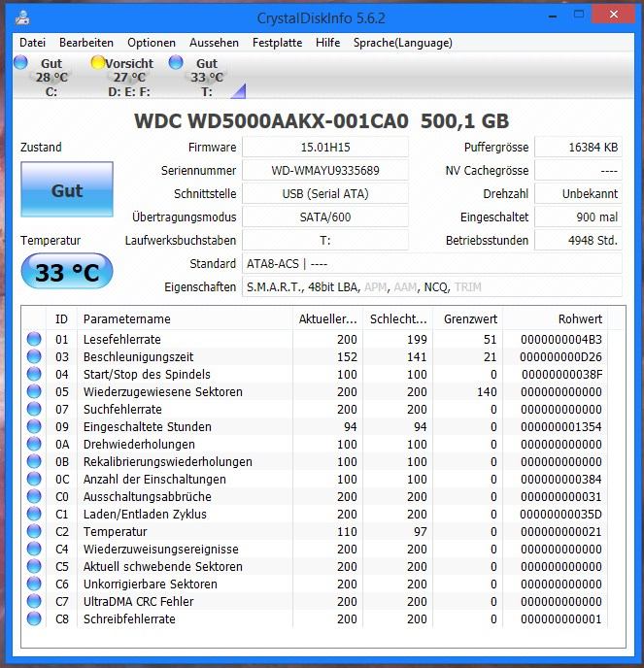Click the Betriebsstunden value 4948 Std.

[x=578, y=240]
